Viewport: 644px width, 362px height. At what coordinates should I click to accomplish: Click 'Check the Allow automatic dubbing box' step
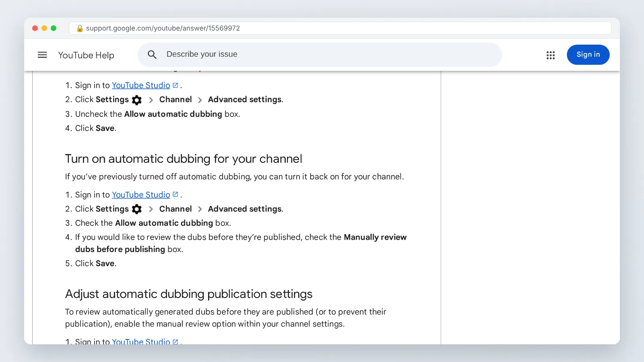click(148, 223)
